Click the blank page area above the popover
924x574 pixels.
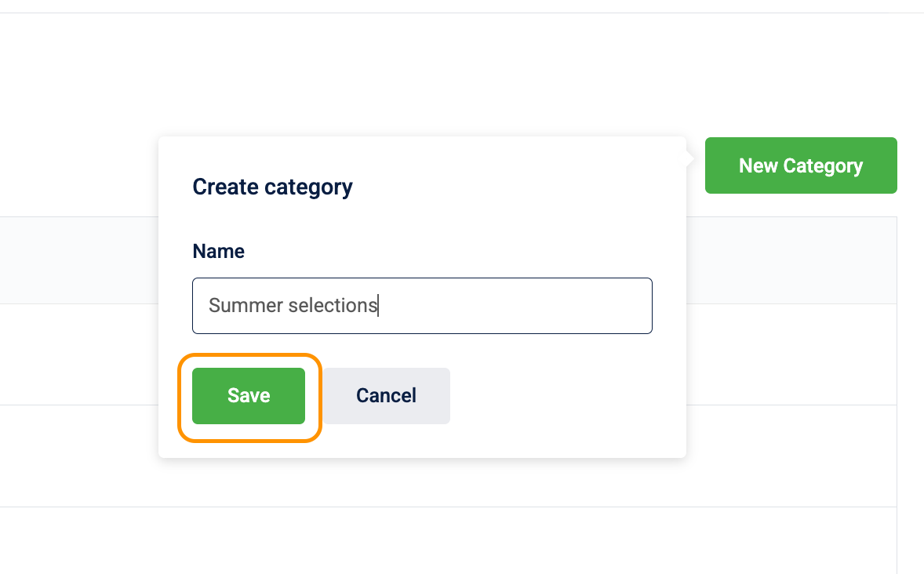[x=422, y=74]
